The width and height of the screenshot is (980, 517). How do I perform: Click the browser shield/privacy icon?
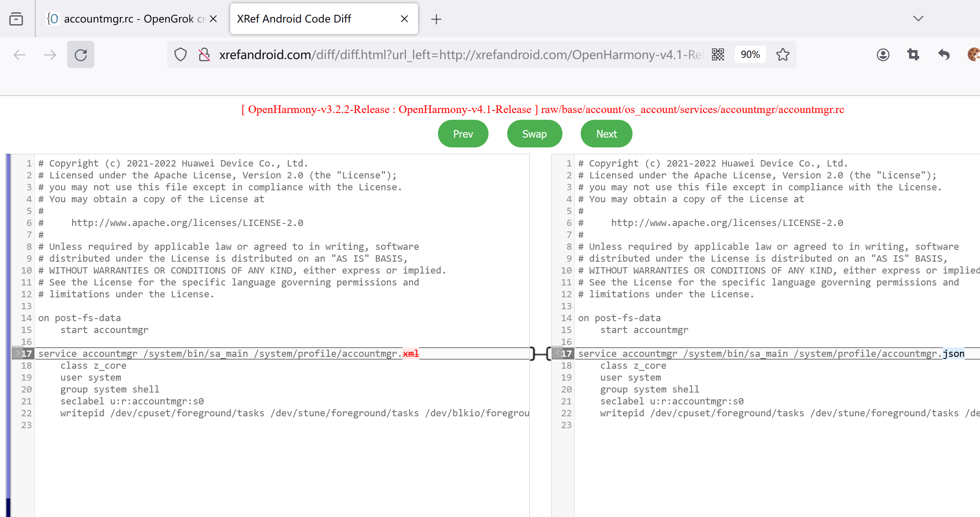click(x=181, y=54)
